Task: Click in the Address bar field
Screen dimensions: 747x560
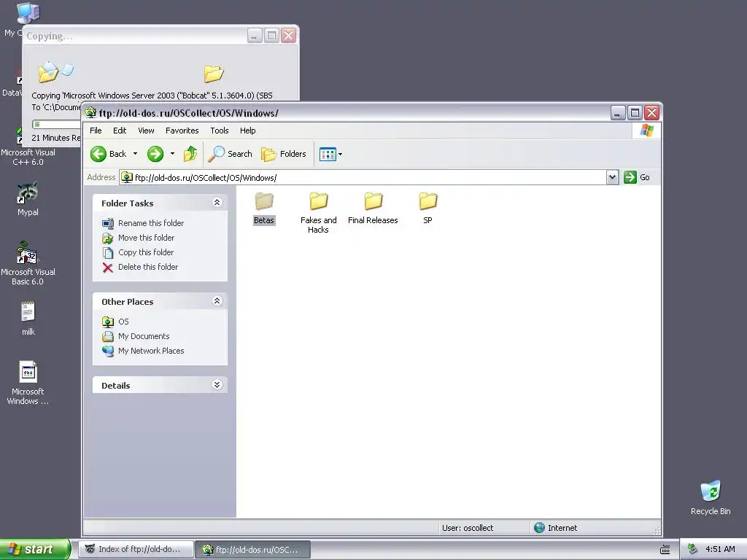Action: tap(363, 178)
